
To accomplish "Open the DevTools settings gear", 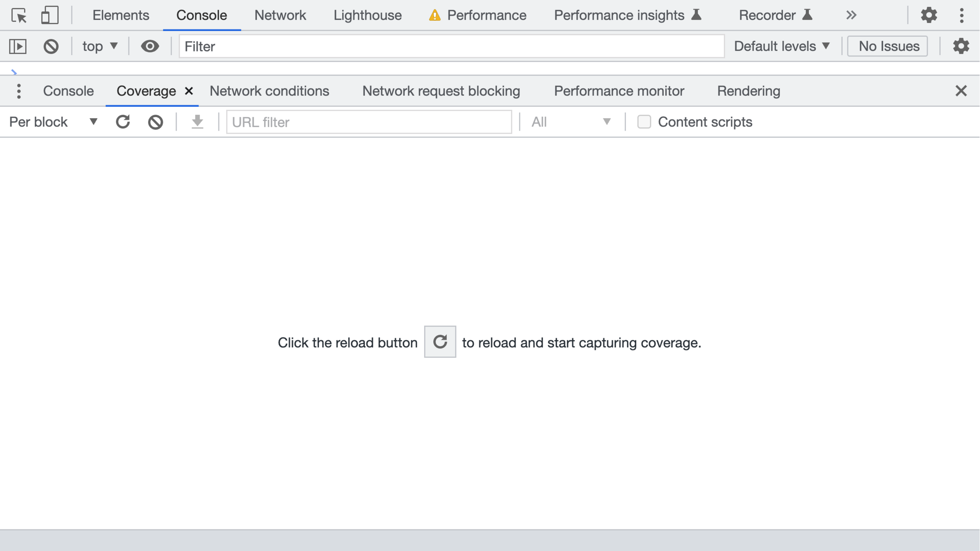I will coord(929,16).
